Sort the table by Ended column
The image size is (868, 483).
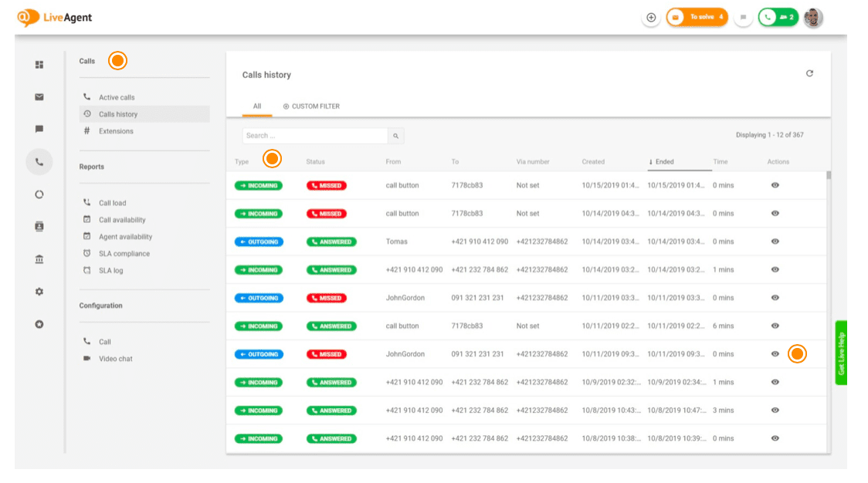tap(664, 162)
